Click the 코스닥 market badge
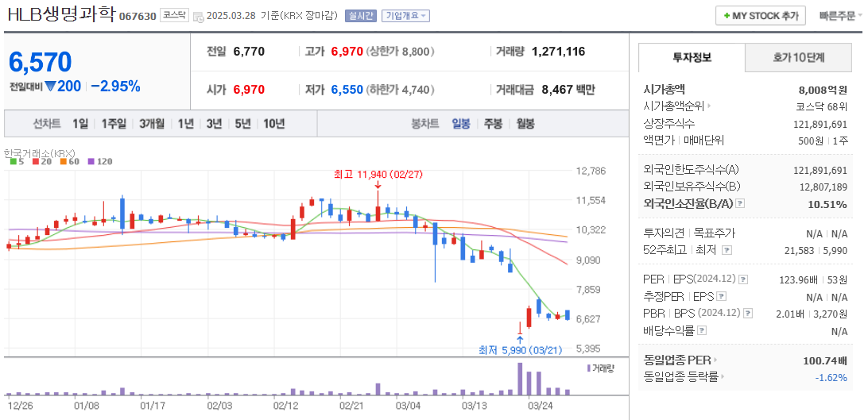Image resolution: width=868 pixels, height=420 pixels. [x=174, y=15]
